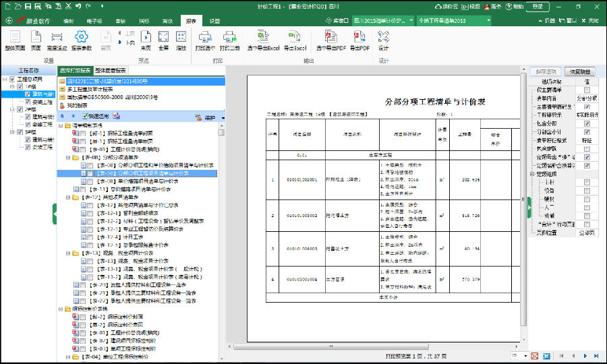
Task: Click the 导出PDF icon
Action: point(359,37)
